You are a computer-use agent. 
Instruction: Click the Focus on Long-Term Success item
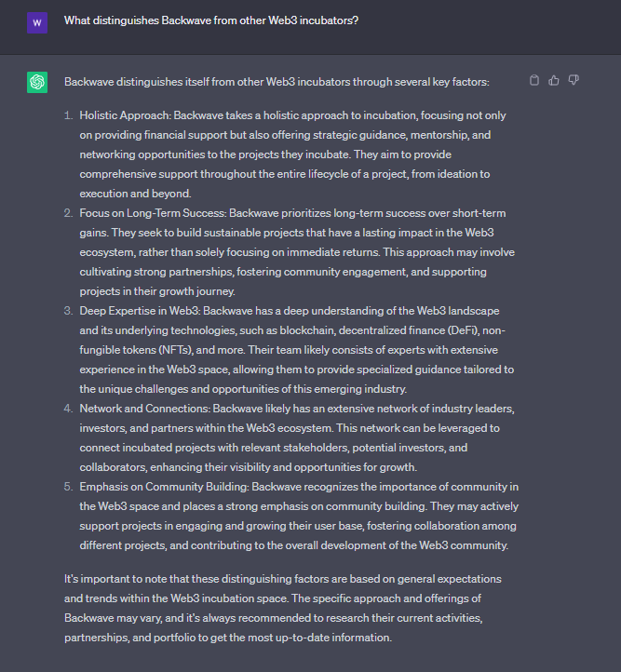point(297,252)
